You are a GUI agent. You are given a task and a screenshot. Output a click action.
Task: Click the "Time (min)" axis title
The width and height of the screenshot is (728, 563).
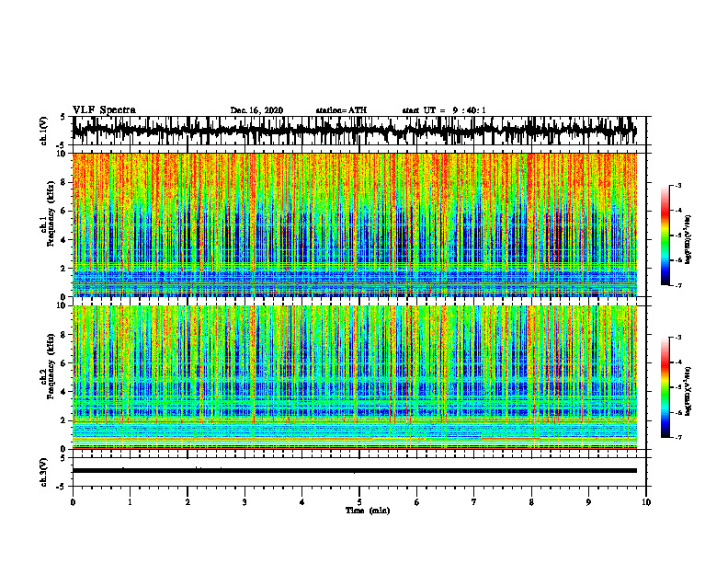tap(368, 511)
